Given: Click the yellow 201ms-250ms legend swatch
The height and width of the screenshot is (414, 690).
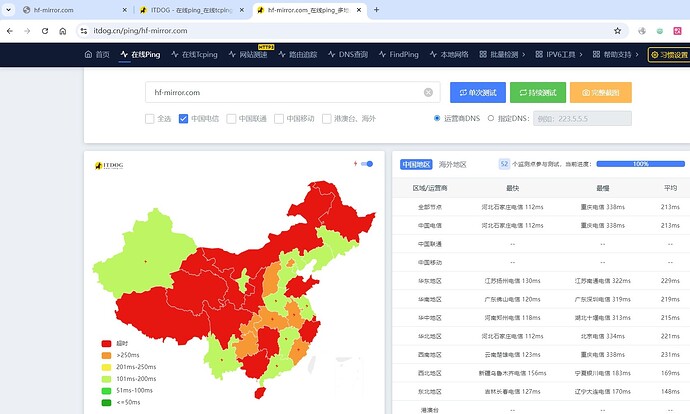Looking at the screenshot, I should coord(106,367).
